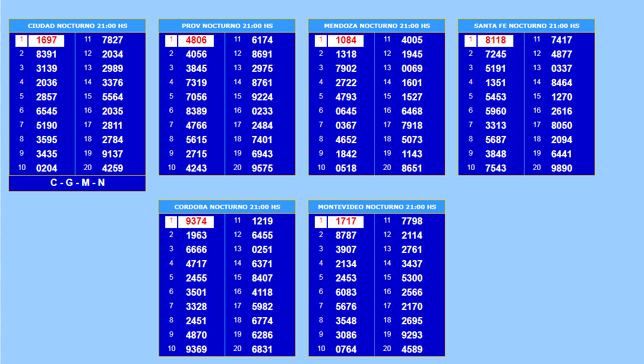Select Cordoba top number 9374
644x364 pixels.
point(196,221)
